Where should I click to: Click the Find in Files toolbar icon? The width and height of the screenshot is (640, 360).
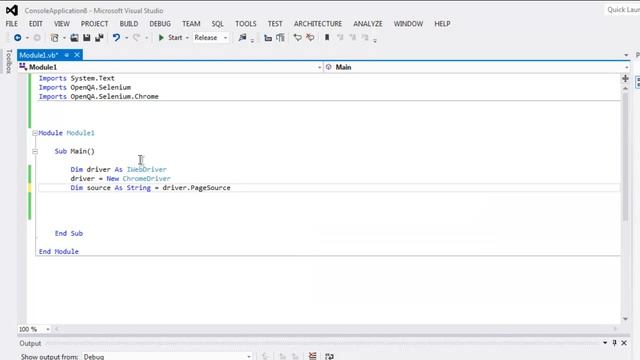tap(242, 38)
